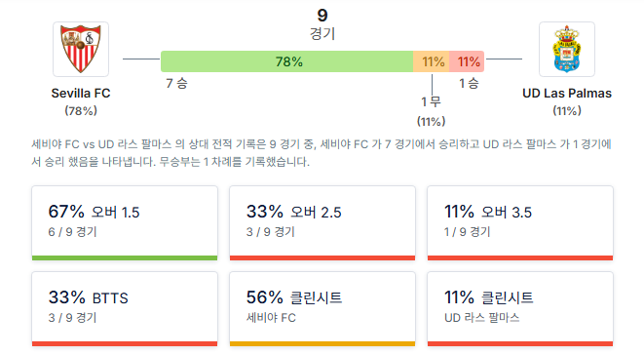Click the Sevilla FC crest logo
Image resolution: width=644 pixels, height=355 pixels.
(x=81, y=50)
